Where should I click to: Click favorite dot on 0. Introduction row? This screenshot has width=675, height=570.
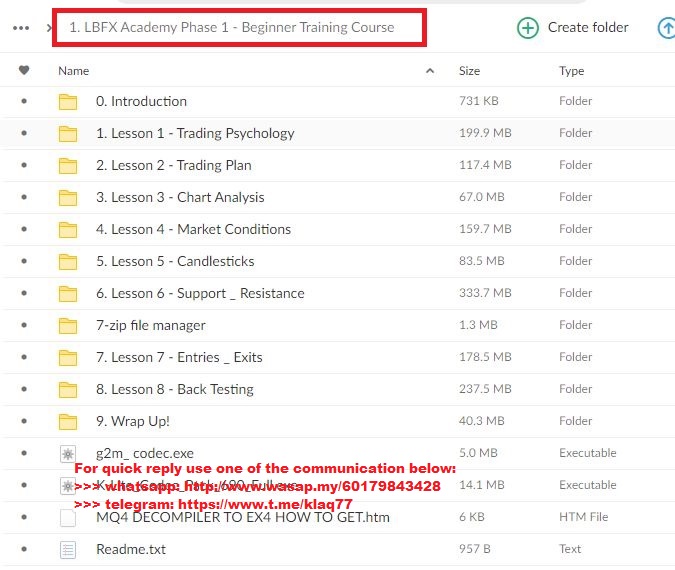(x=24, y=101)
